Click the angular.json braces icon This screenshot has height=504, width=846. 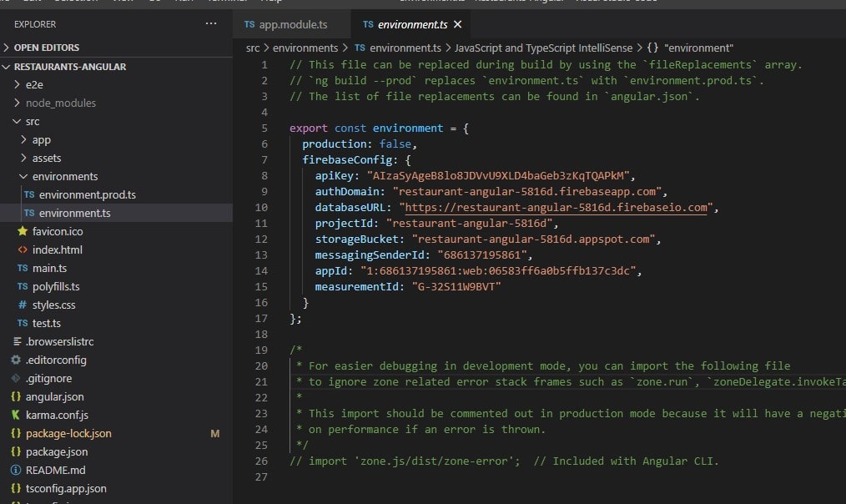tap(16, 396)
